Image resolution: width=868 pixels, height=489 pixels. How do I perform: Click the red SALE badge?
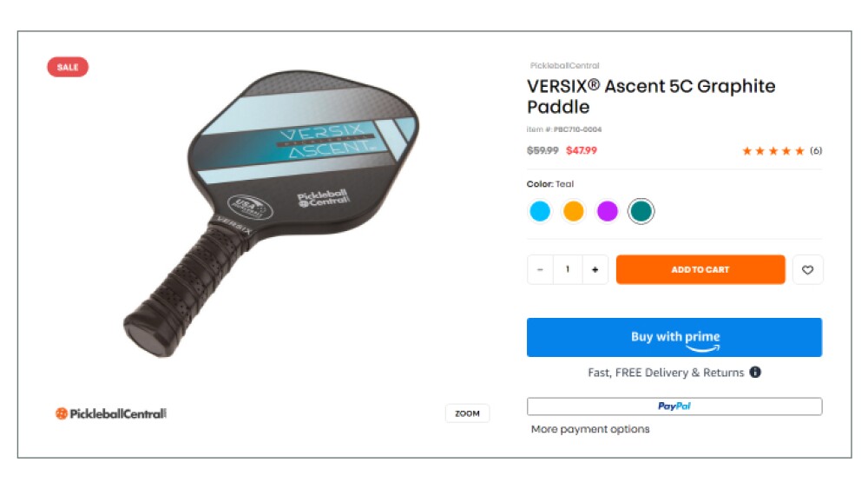pyautogui.click(x=68, y=67)
